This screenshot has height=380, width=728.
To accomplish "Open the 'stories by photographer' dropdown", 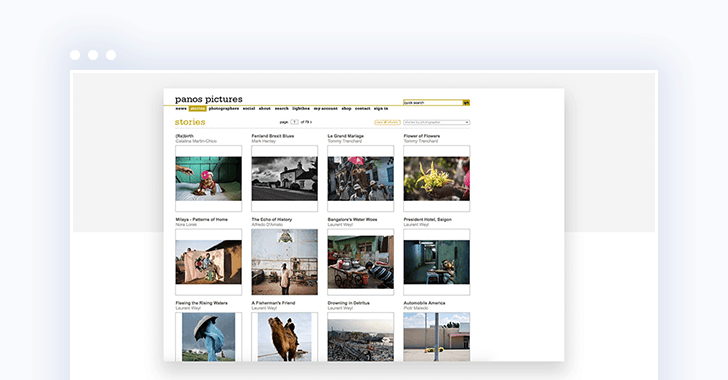I will coord(436,123).
